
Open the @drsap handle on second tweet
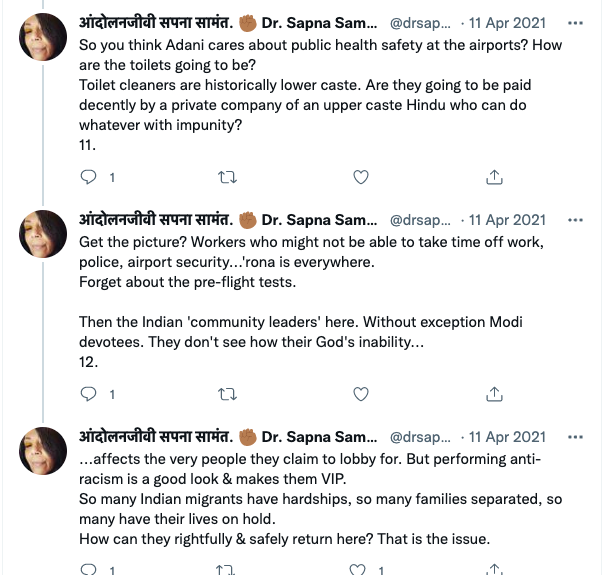(425, 220)
